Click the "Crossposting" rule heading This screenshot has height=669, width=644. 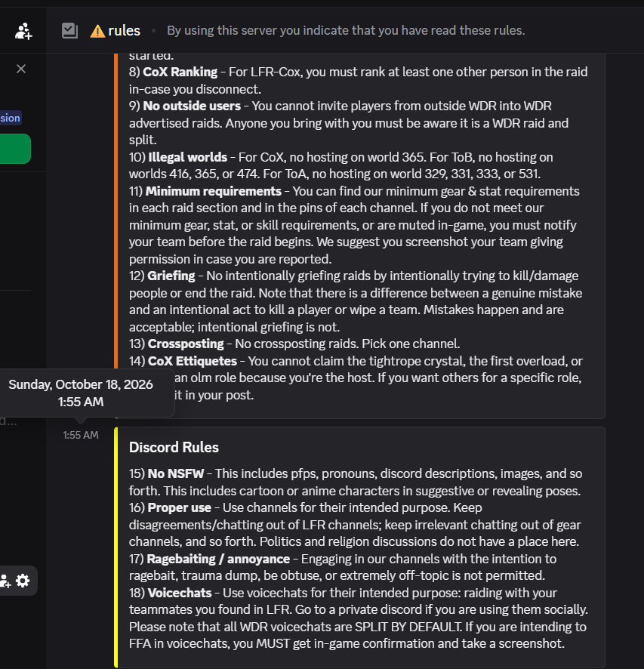coord(186,344)
